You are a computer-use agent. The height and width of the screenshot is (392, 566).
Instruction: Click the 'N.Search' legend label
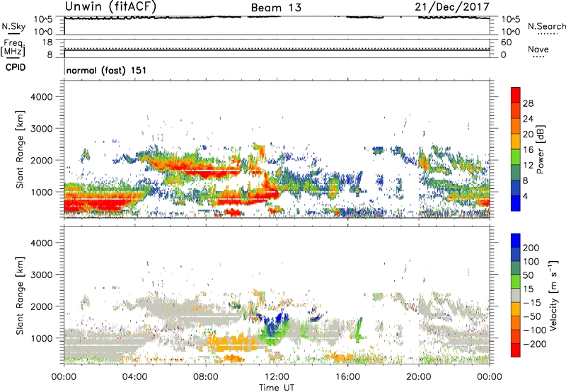(x=546, y=26)
